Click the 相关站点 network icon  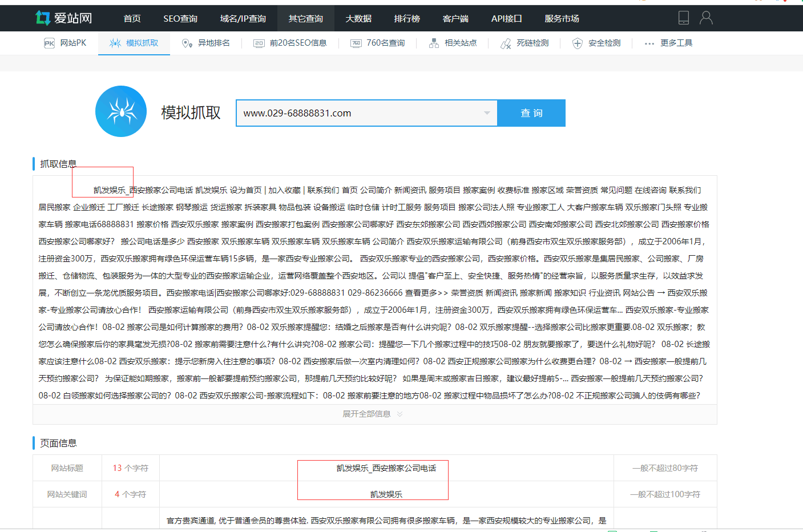point(434,43)
